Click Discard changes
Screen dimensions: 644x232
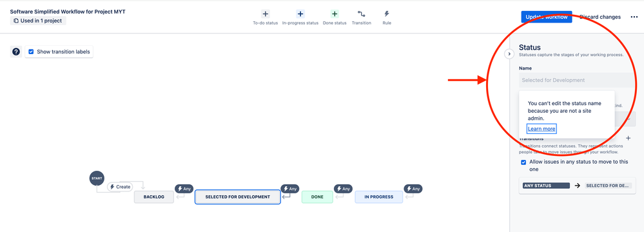pyautogui.click(x=600, y=17)
